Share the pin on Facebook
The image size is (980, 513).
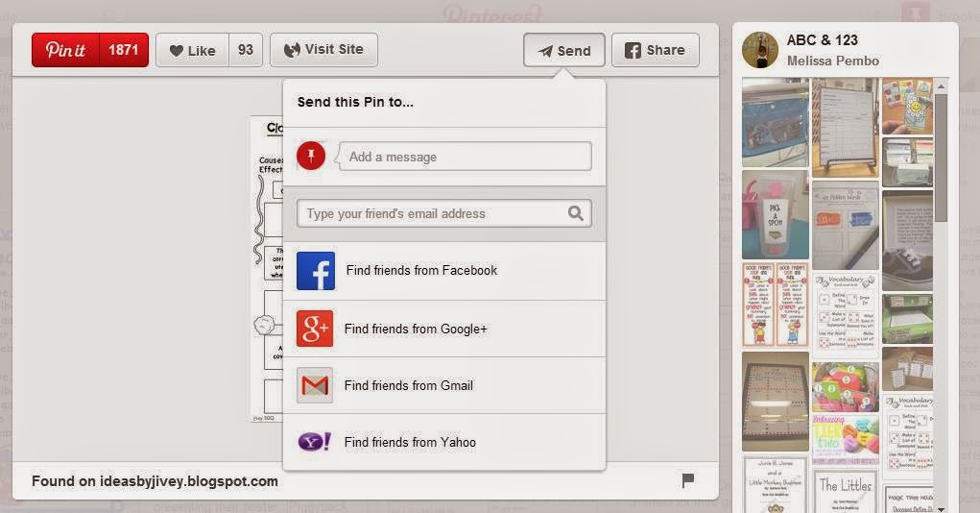pos(655,50)
